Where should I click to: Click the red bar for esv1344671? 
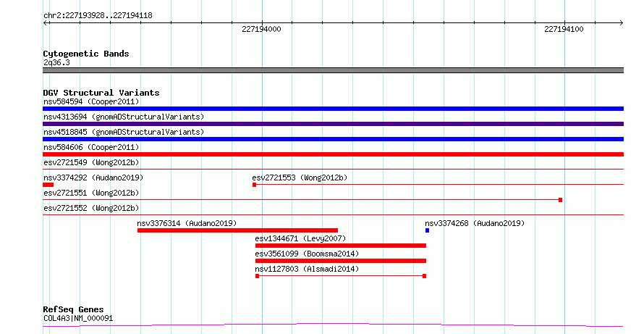pos(341,246)
